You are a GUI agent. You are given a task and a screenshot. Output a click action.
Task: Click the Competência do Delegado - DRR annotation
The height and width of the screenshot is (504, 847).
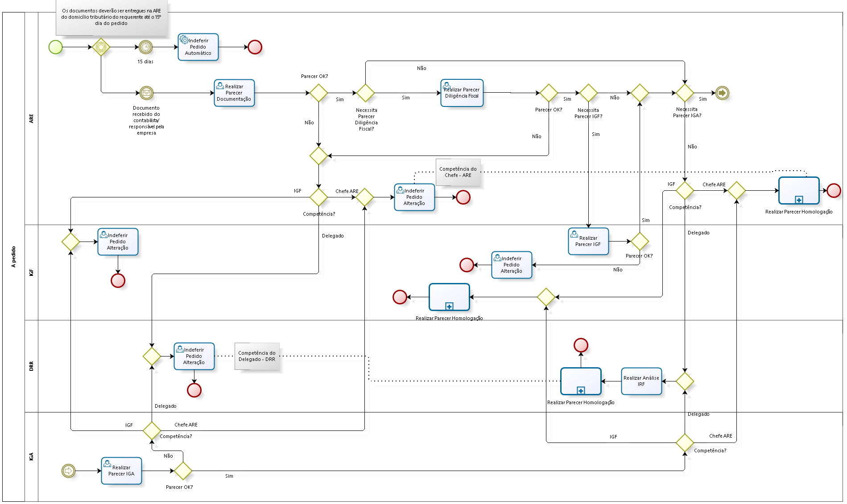tap(257, 356)
